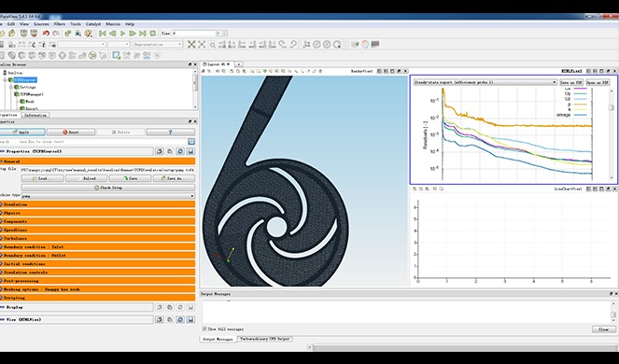Expand Boundary condition : Outlet section

(x=97, y=256)
